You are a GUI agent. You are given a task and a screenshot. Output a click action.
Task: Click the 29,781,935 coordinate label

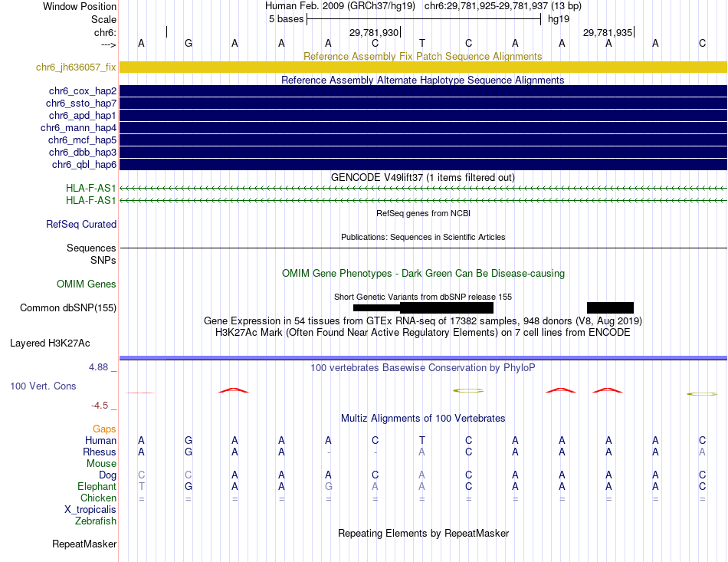tap(608, 32)
